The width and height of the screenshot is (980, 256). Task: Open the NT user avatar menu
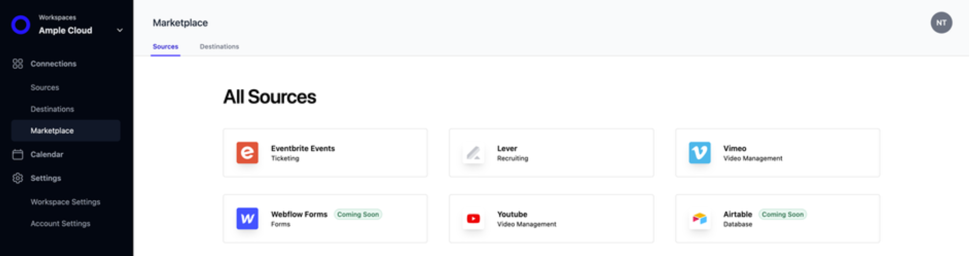[x=941, y=23]
